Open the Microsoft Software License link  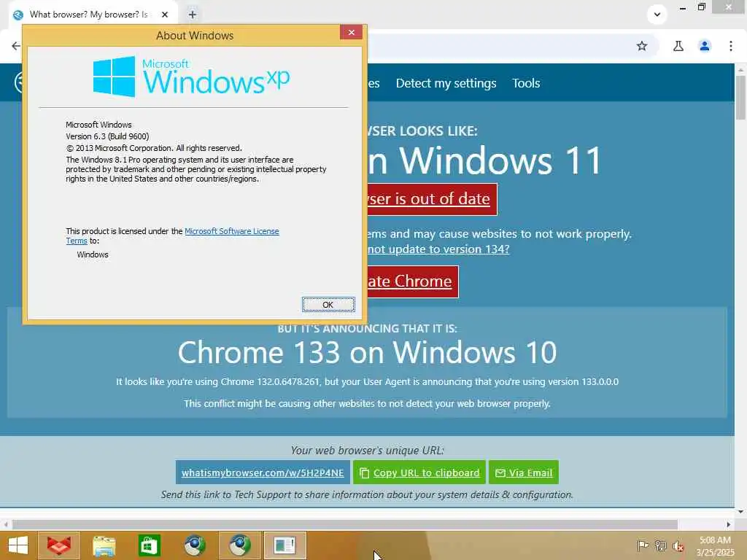pos(231,231)
